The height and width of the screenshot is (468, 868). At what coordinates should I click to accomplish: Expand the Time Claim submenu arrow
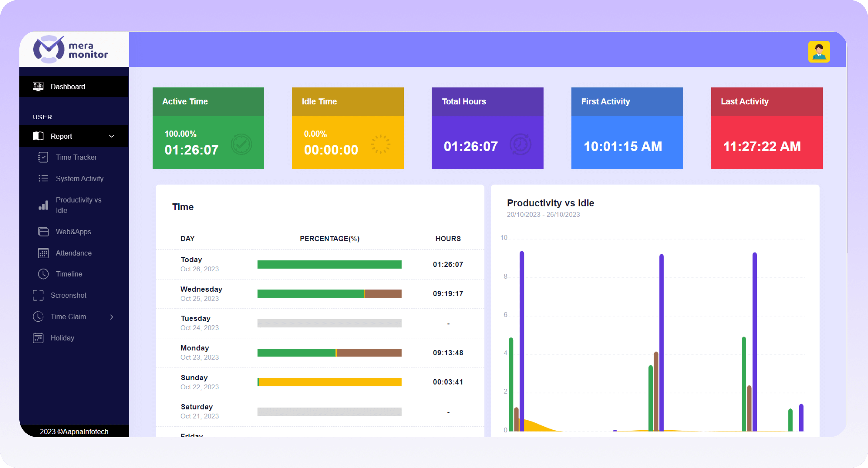point(111,316)
